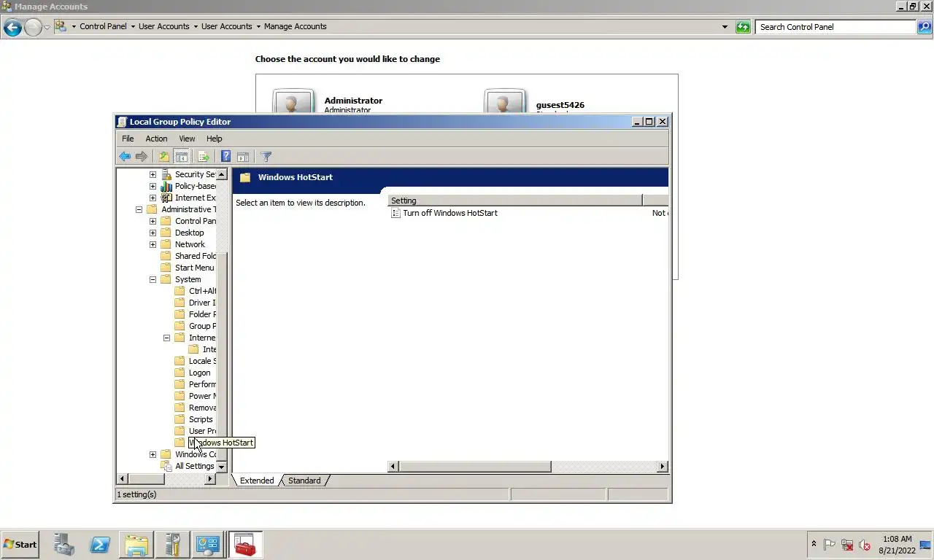The image size is (934, 560).
Task: Open Windows Explorer from the taskbar
Action: pos(136,545)
